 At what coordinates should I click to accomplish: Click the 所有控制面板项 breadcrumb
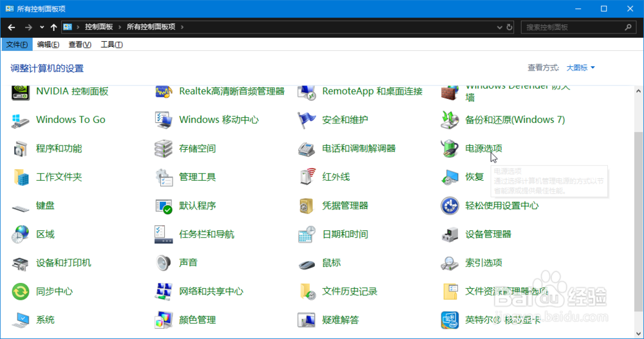151,26
